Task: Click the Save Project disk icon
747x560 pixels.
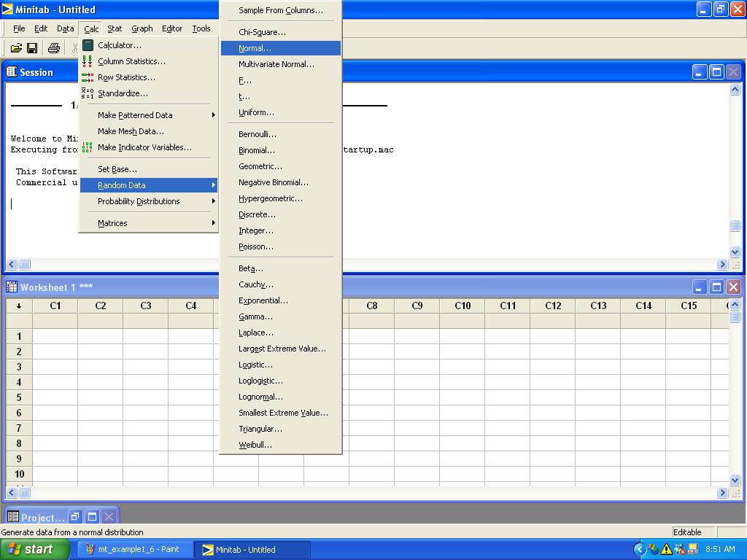Action: [32, 48]
